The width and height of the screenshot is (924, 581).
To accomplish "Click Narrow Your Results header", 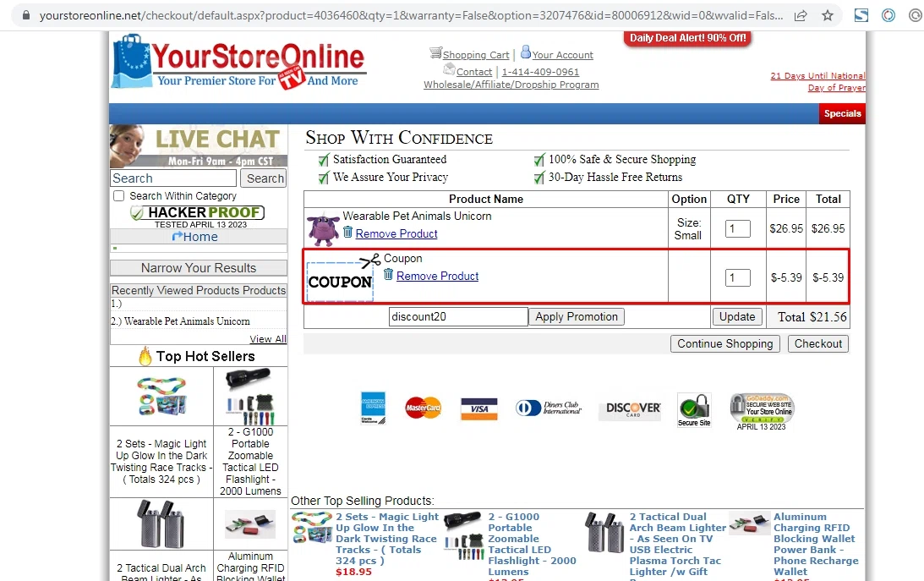I will 199,268.
